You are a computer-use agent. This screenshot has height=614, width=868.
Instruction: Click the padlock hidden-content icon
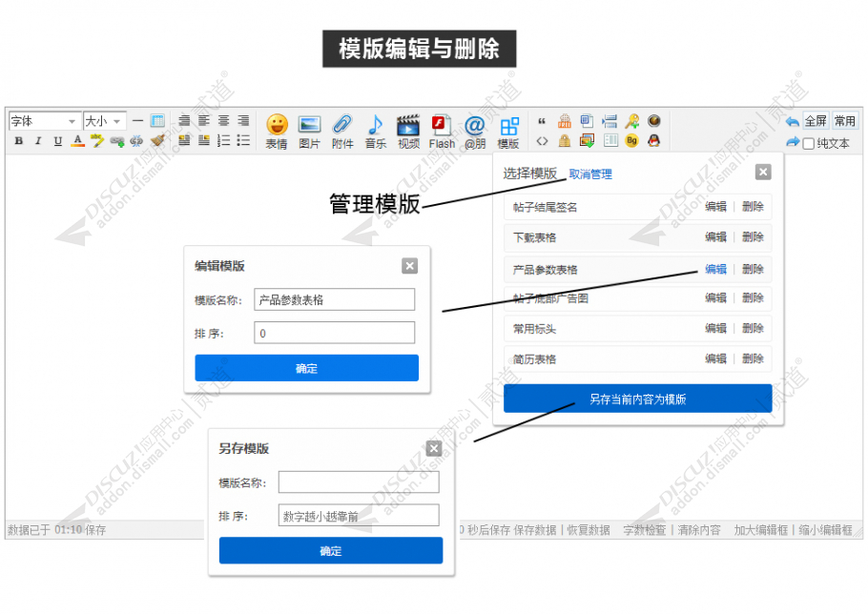(564, 141)
